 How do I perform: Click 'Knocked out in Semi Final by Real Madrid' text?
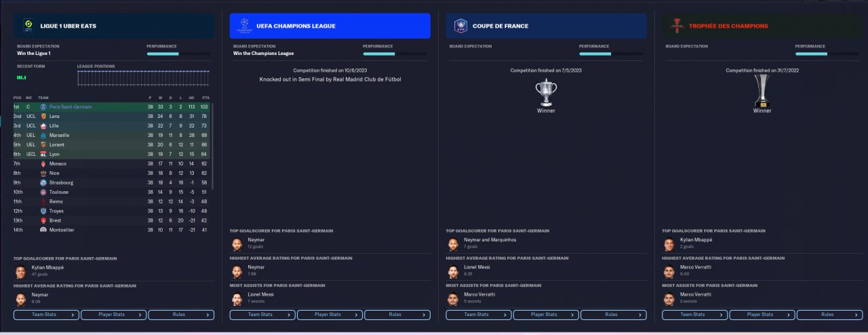point(330,79)
